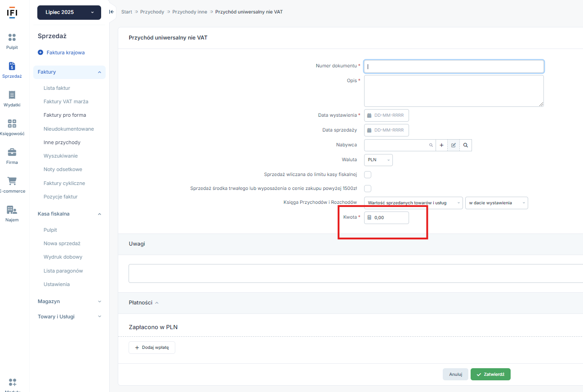
Task: Open Inne przychody menu item
Action: [x=62, y=142]
